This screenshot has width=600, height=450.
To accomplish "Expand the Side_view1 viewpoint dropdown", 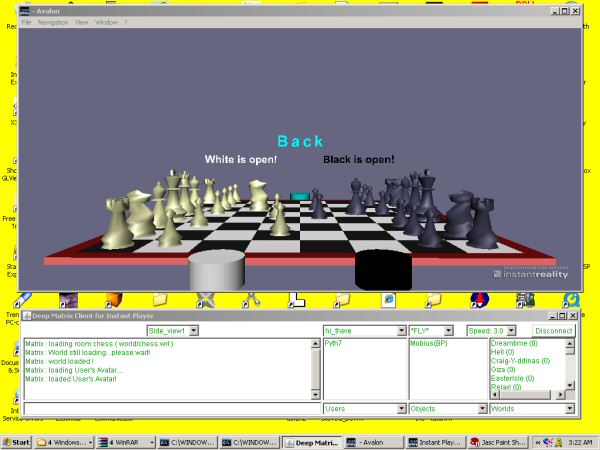I will [193, 330].
